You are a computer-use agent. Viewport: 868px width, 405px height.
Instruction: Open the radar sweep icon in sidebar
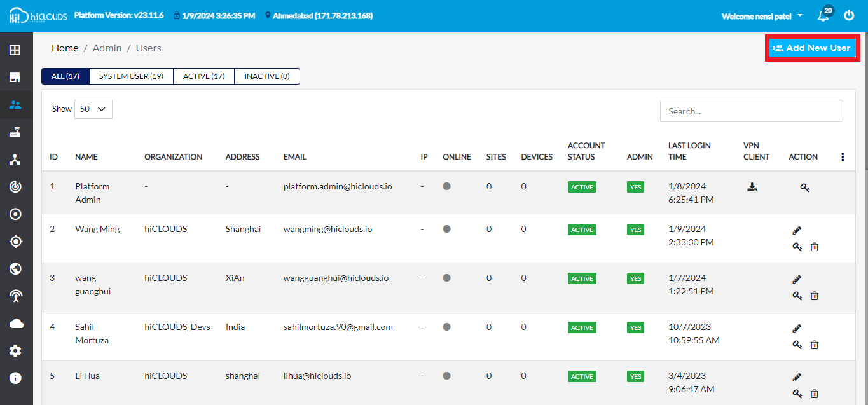(15, 187)
